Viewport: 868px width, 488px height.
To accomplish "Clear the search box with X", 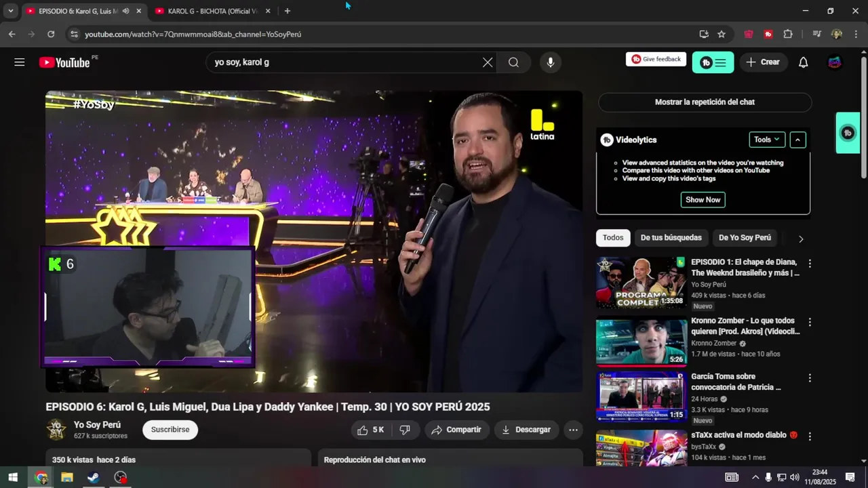I will pyautogui.click(x=488, y=62).
